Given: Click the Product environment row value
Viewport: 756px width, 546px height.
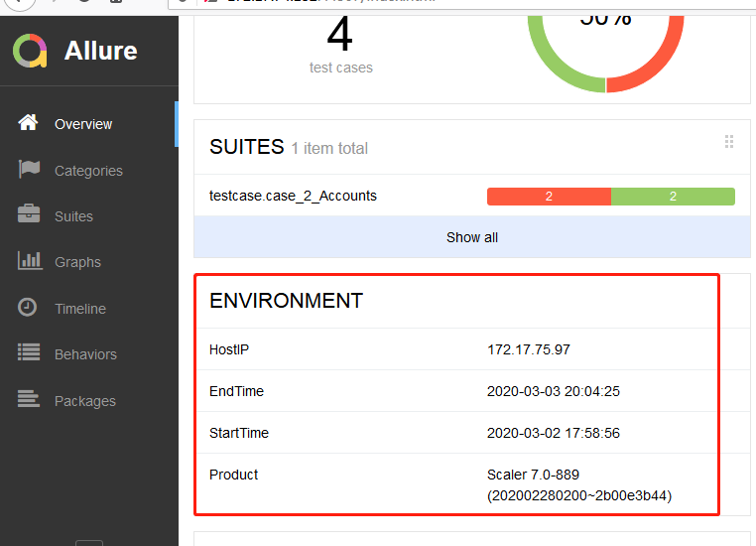Looking at the screenshot, I should click(578, 484).
